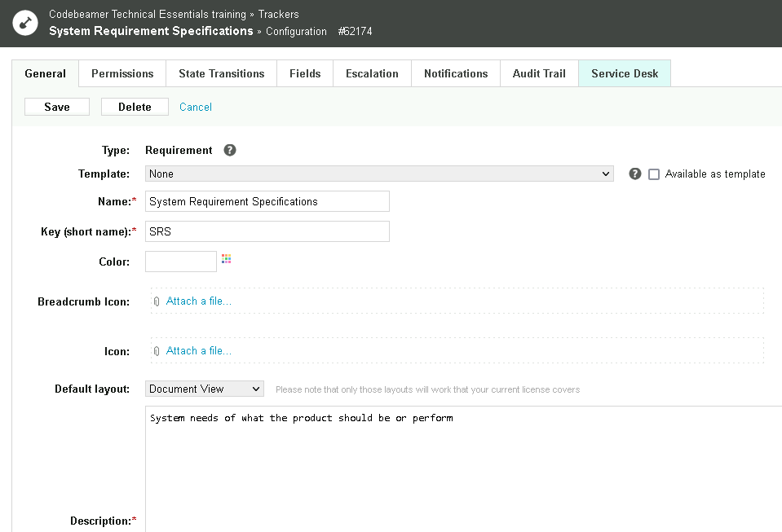Viewport: 782px width, 532px height.
Task: Switch to the General tab
Action: click(46, 73)
